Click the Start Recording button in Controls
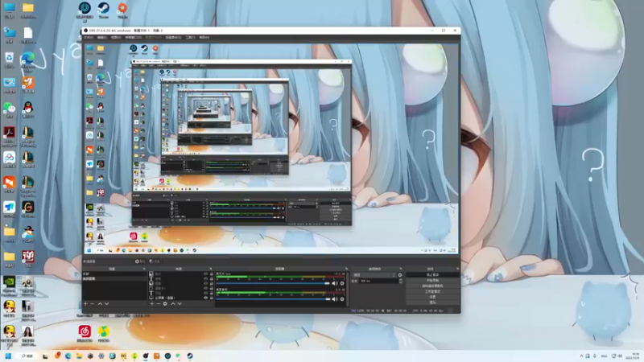The height and width of the screenshot is (362, 644). [432, 280]
